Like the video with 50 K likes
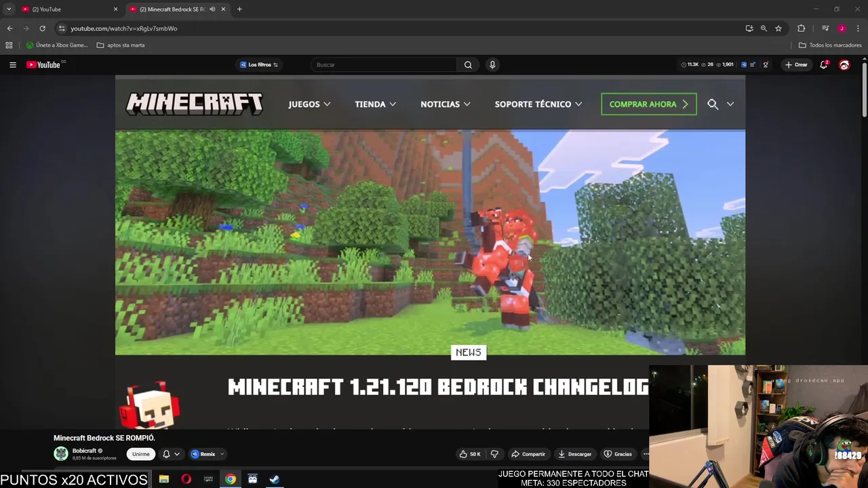The width and height of the screenshot is (868, 488). [x=470, y=454]
